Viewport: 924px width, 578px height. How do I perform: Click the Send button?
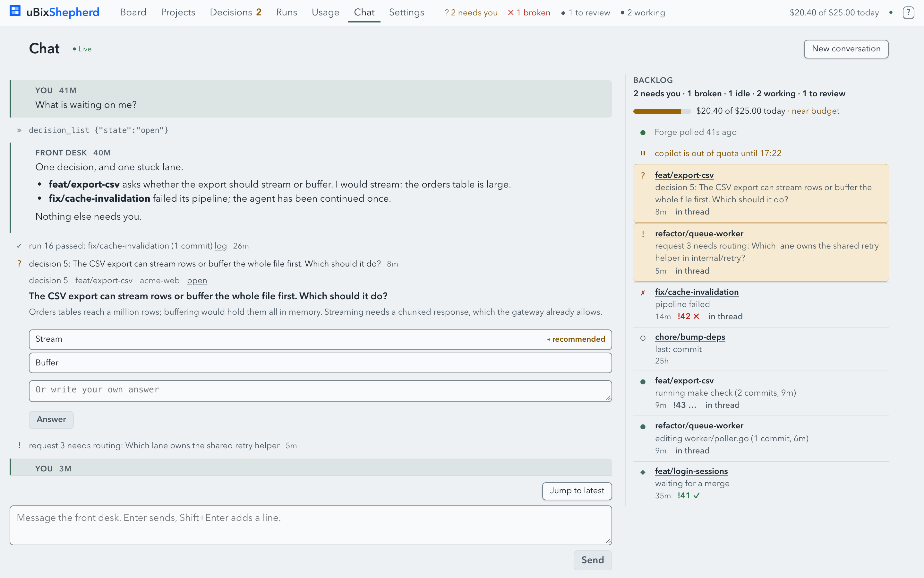coord(593,560)
